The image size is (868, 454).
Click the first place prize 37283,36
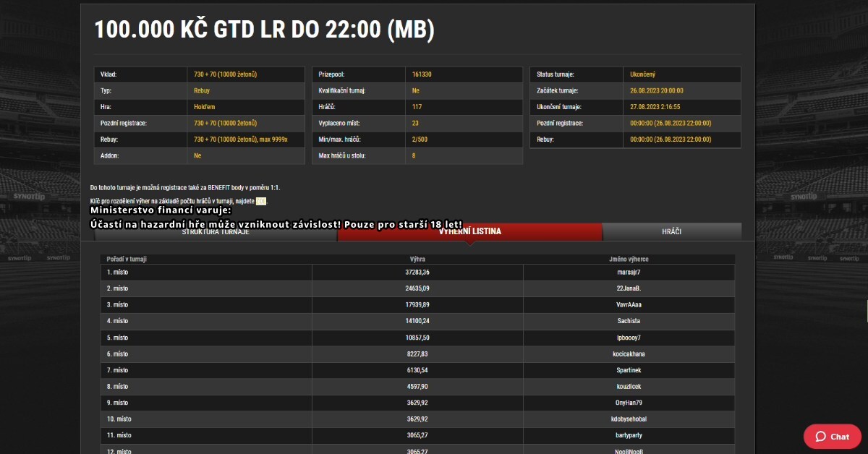click(417, 273)
